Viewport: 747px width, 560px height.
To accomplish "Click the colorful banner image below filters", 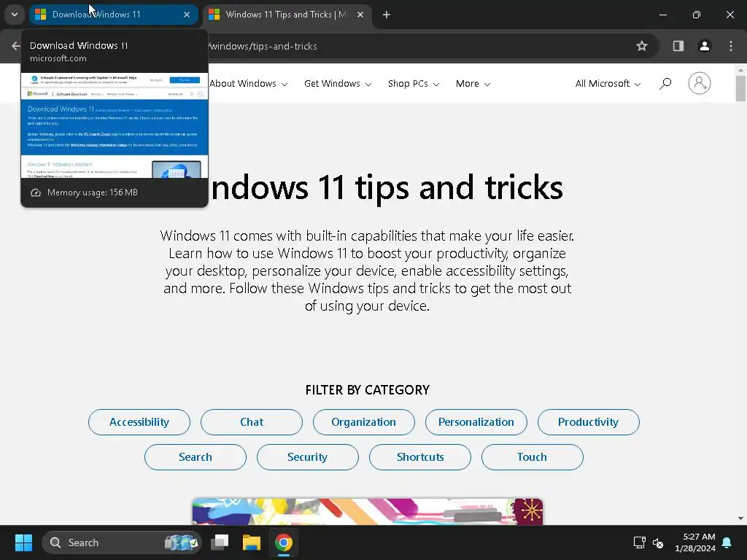I will pyautogui.click(x=368, y=511).
